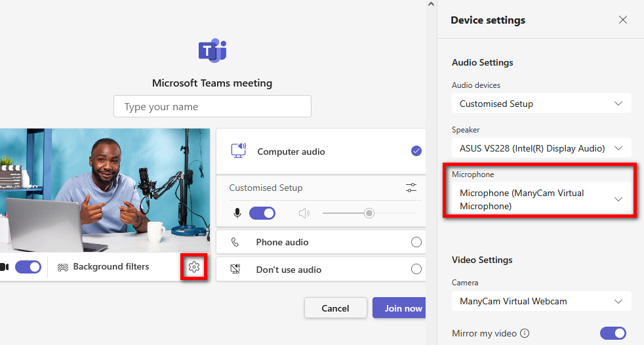Click the Mirror my video info icon
The height and width of the screenshot is (345, 644).
click(525, 333)
